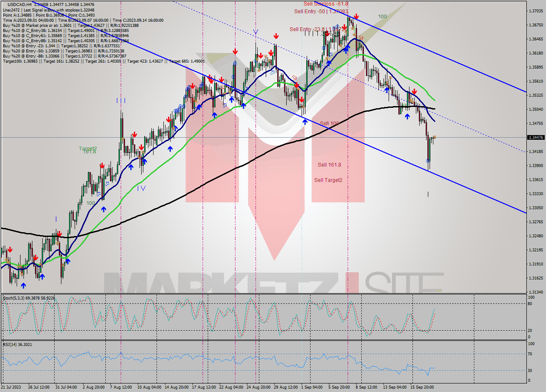The image size is (546, 392).
Task: Click the 1.33615 price axis label
Action: [x=535, y=179]
